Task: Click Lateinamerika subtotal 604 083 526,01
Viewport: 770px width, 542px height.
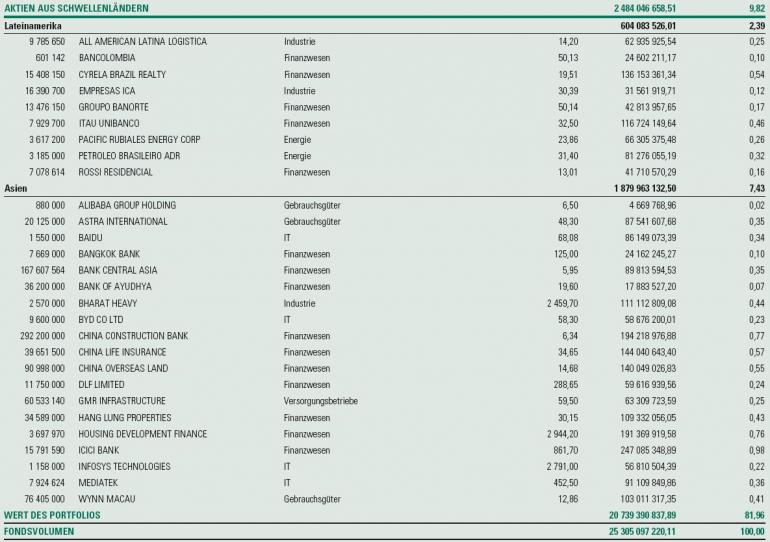Action: click(x=648, y=26)
